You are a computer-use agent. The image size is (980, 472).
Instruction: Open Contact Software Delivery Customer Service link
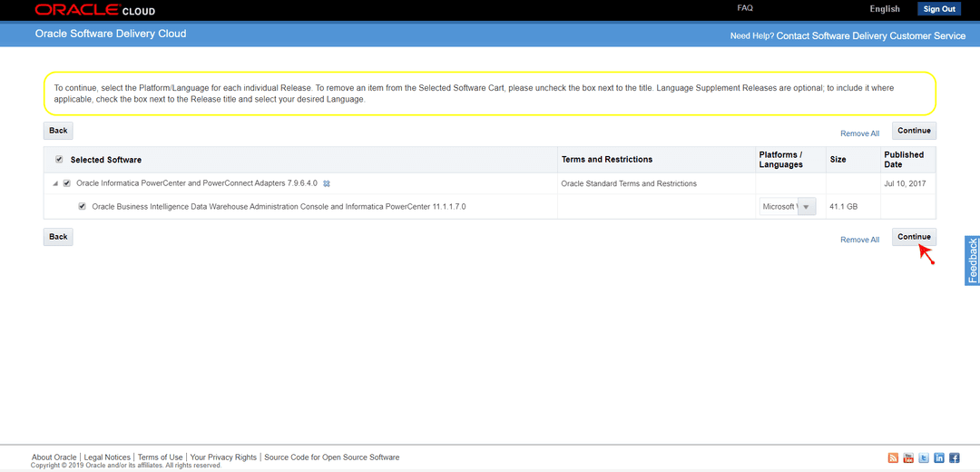pos(870,36)
